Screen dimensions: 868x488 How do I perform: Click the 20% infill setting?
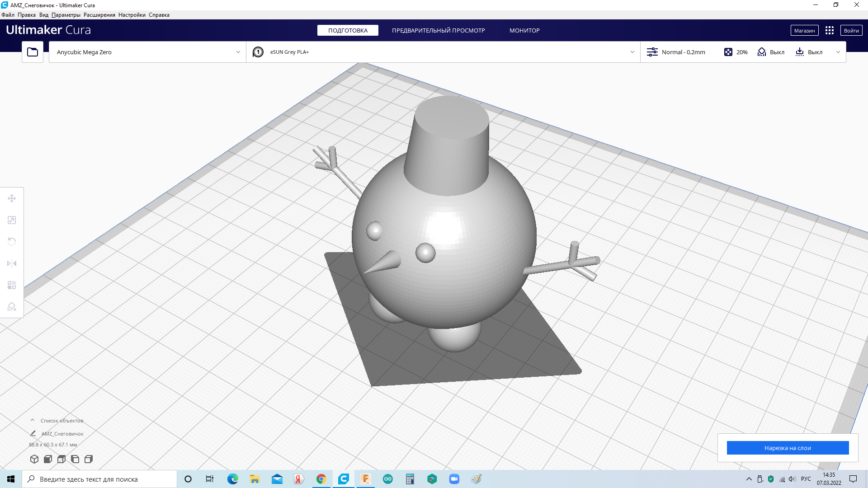pos(736,52)
